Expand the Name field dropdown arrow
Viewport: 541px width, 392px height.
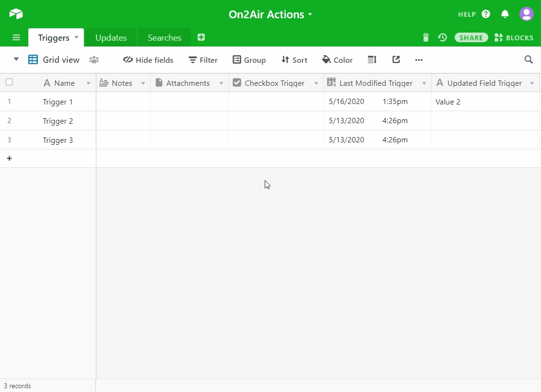[88, 83]
